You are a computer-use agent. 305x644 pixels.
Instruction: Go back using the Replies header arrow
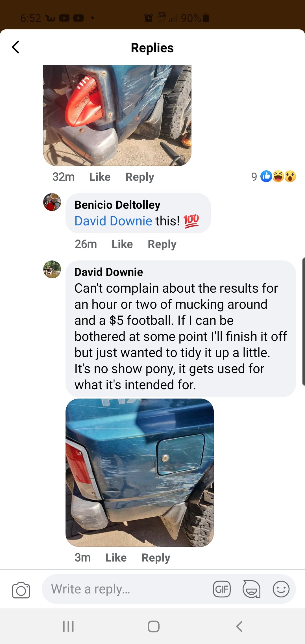[x=16, y=47]
